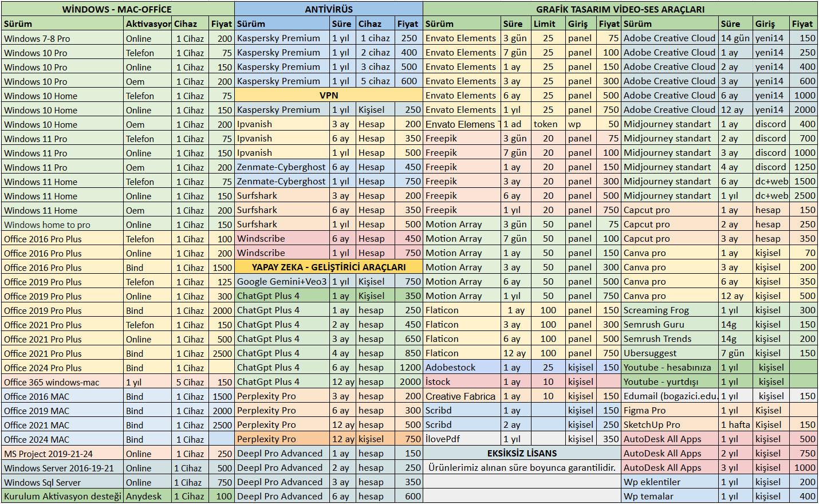The height and width of the screenshot is (504, 819).
Task: Select the EKSİKSİZ LİSANS heading cell
Action: coord(522,453)
